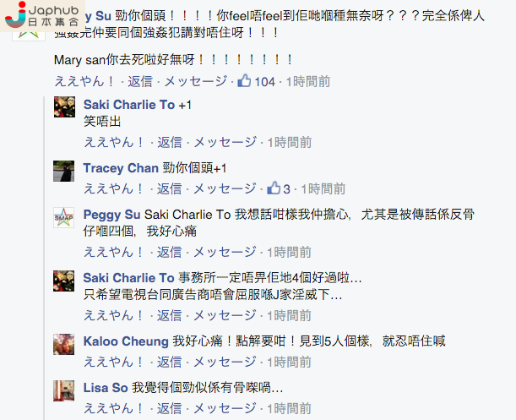The width and height of the screenshot is (516, 420).
Task: Open Lisa So's name link
Action: [106, 388]
